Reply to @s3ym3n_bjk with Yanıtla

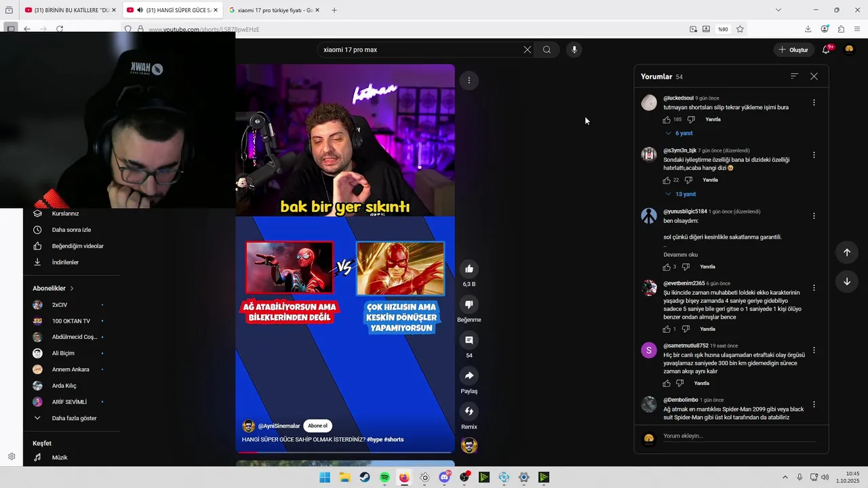[710, 180]
